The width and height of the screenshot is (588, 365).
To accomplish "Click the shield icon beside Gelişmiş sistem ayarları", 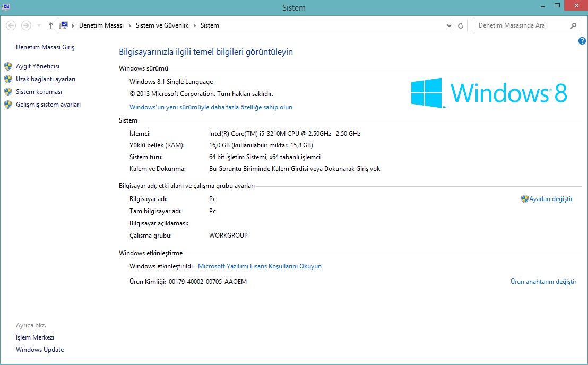I will [8, 105].
